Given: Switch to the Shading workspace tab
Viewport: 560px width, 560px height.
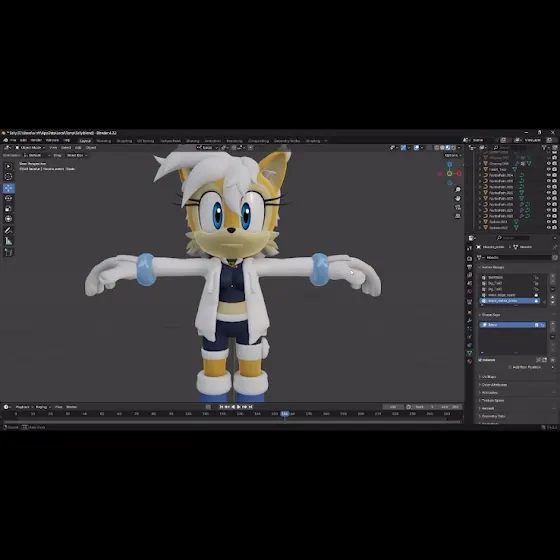Looking at the screenshot, I should pyautogui.click(x=192, y=141).
